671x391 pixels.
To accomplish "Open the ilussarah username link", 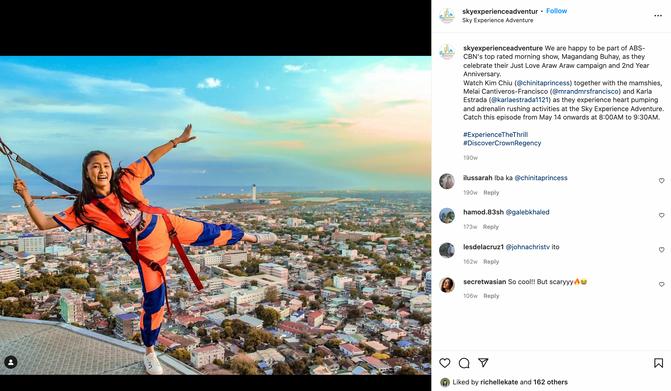I will (x=478, y=178).
